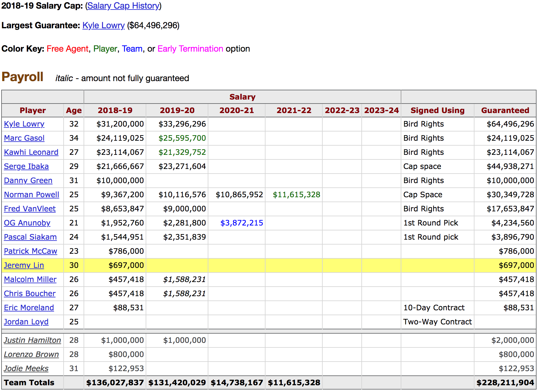
Task: Open Justin Hamilton's player page
Action: coord(32,340)
